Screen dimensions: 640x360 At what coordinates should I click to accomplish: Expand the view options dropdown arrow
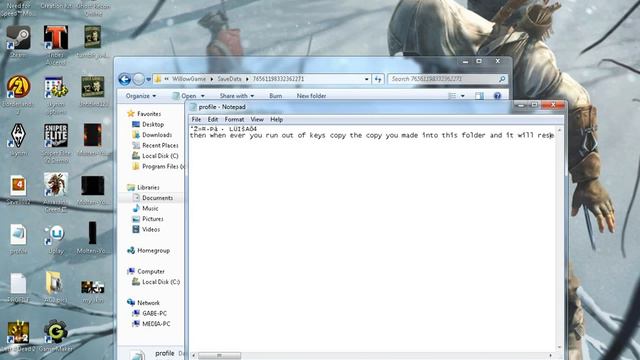pos(462,96)
